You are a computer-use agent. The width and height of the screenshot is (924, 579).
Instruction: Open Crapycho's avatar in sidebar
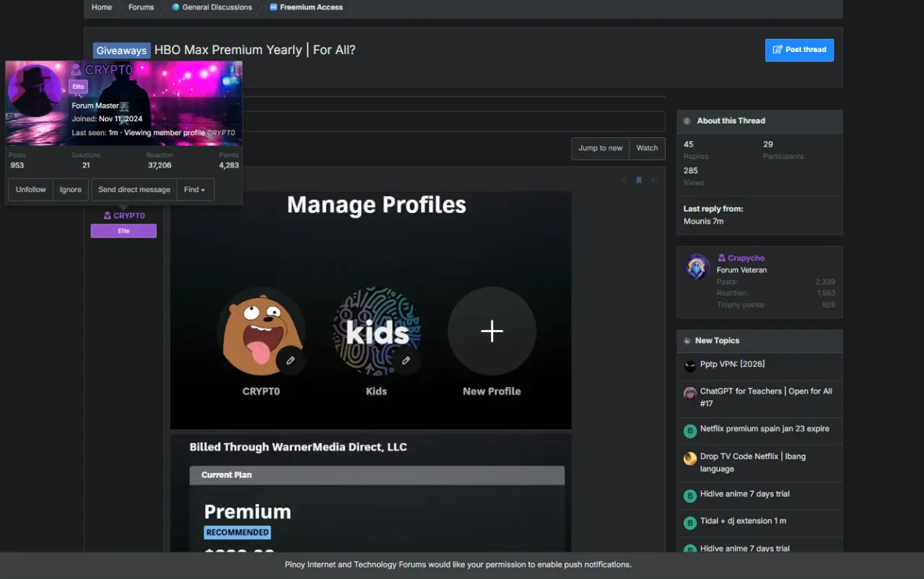[697, 266]
